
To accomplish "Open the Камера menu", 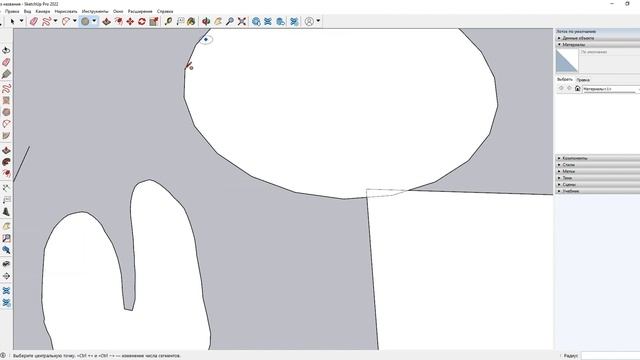I will coord(43,11).
